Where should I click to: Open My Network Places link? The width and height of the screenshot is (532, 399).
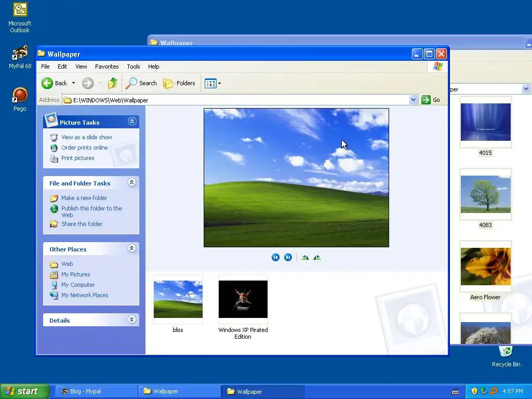tap(85, 295)
